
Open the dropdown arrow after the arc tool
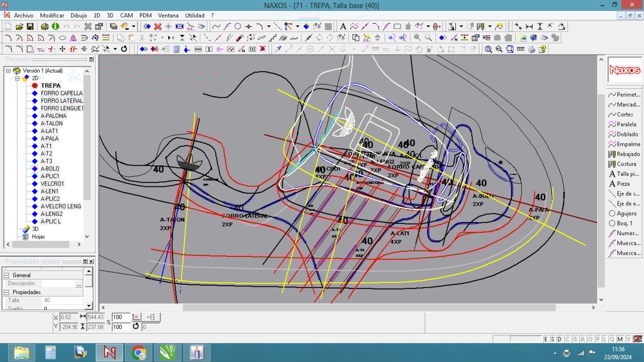tap(269, 26)
